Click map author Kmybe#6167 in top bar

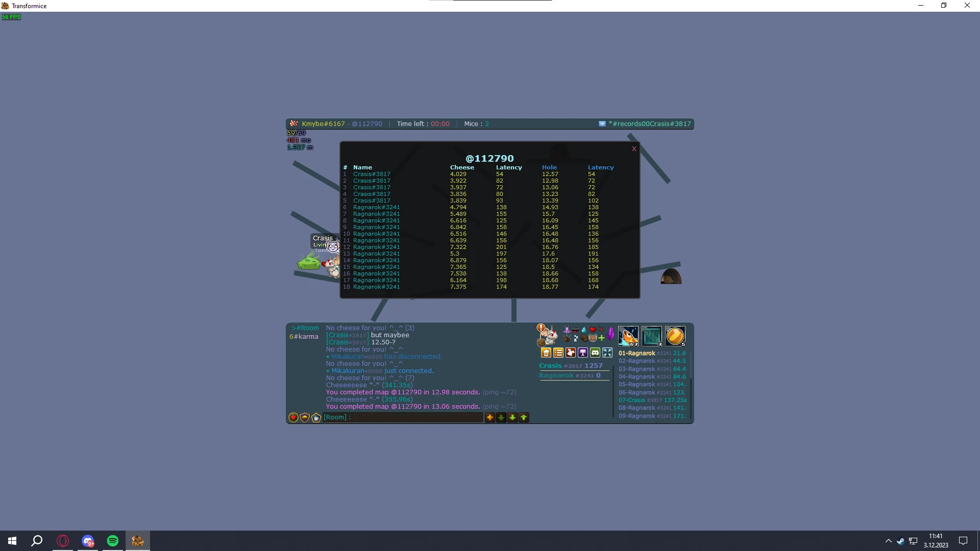click(x=323, y=123)
